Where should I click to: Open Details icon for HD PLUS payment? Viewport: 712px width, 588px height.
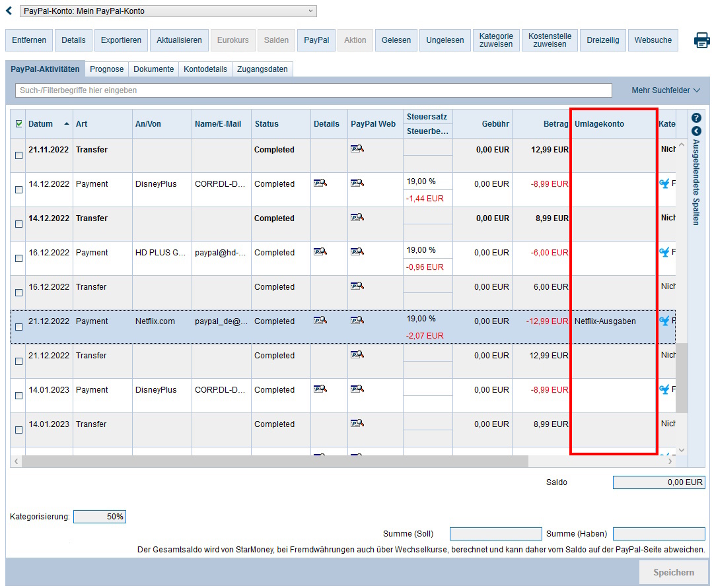click(x=320, y=252)
